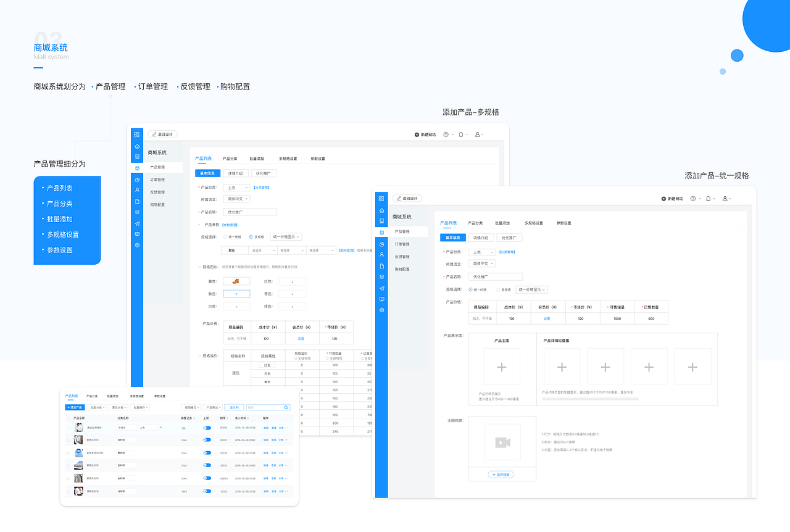
Task: Toggle the 上架 switch for product number 12322
Action: tap(207, 491)
